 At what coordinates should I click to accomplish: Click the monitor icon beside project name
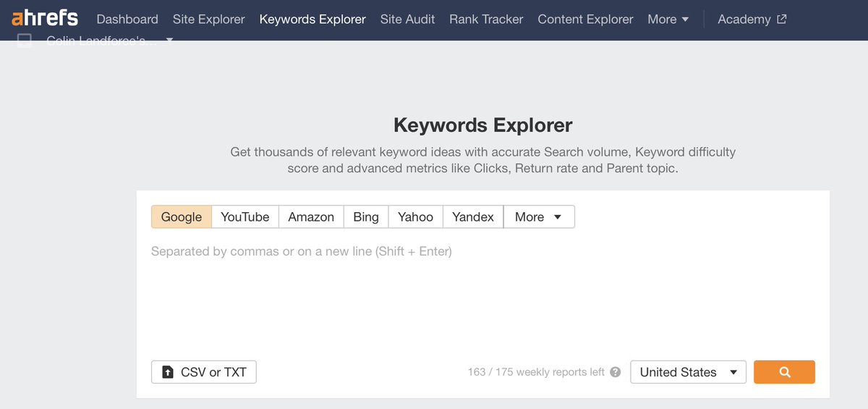pos(25,41)
